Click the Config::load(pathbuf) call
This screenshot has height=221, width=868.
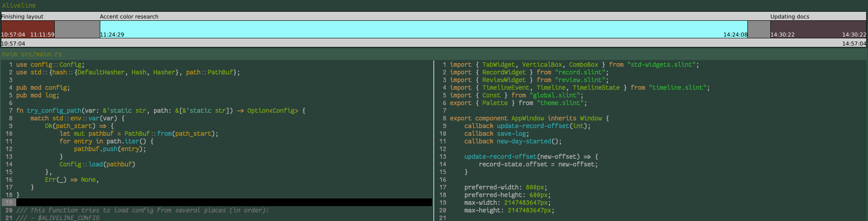(97, 164)
